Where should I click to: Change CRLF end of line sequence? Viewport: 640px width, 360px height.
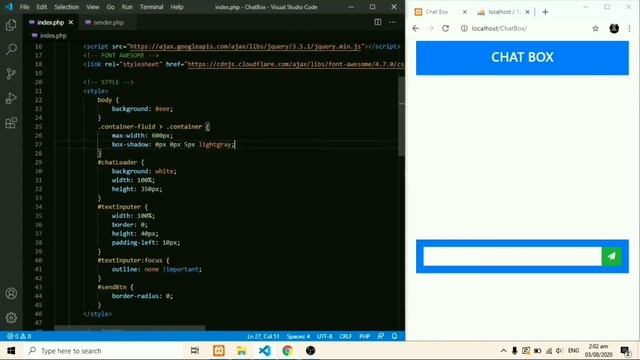coord(345,336)
